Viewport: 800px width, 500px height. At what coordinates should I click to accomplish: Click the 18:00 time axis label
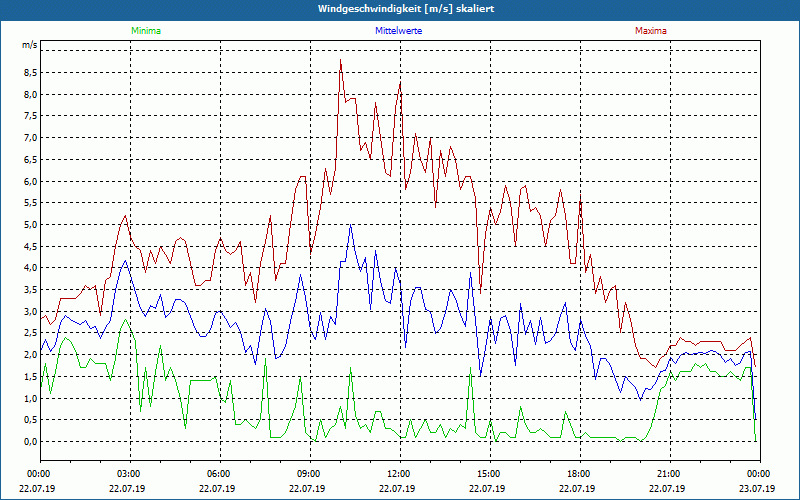[578, 474]
